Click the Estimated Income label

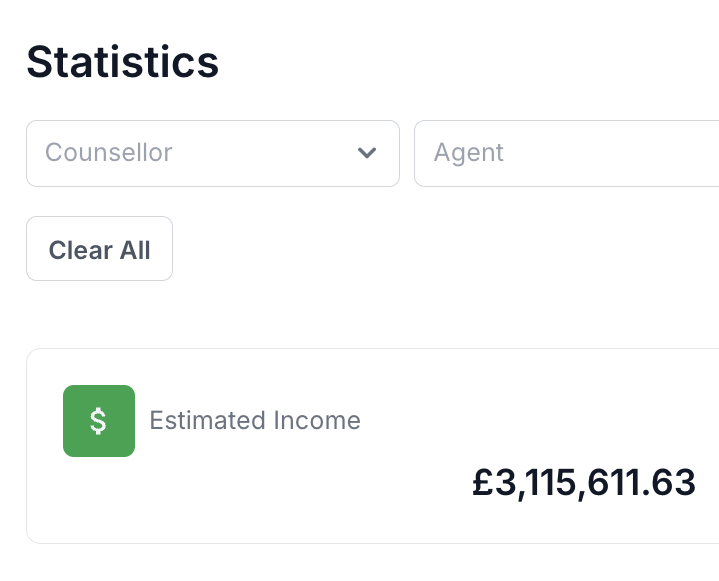pos(255,421)
